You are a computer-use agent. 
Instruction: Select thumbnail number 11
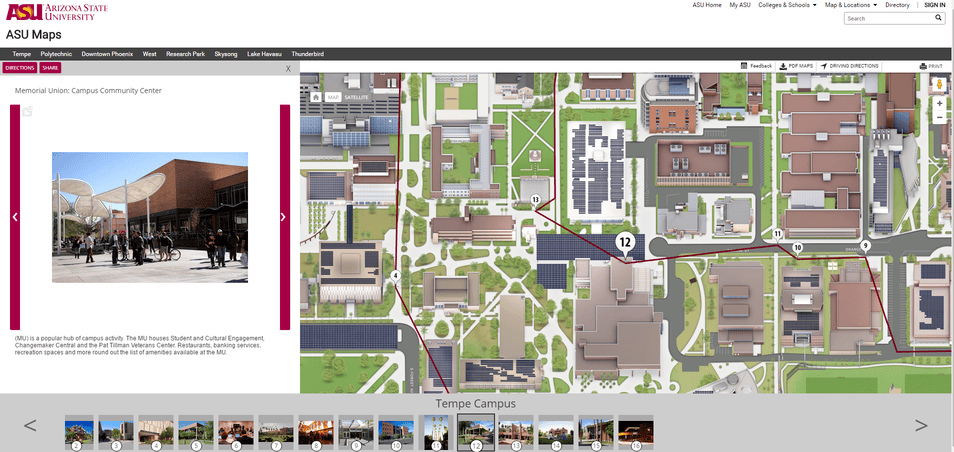pyautogui.click(x=436, y=433)
